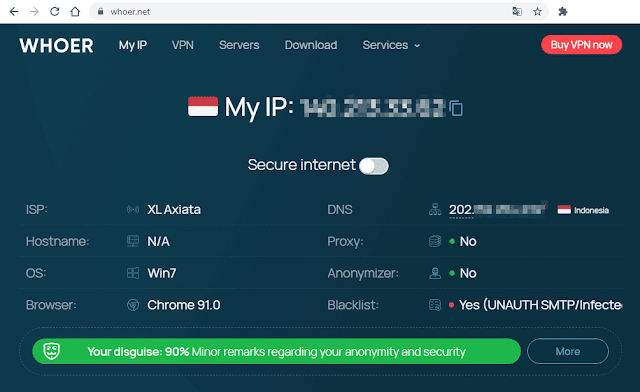Image resolution: width=640 pixels, height=392 pixels.
Task: Click the ISP signal icon
Action: tap(133, 209)
